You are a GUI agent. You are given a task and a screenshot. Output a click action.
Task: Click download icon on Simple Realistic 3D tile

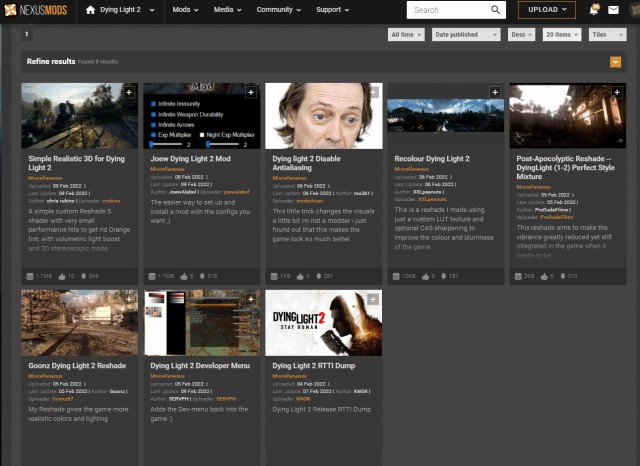click(x=84, y=276)
